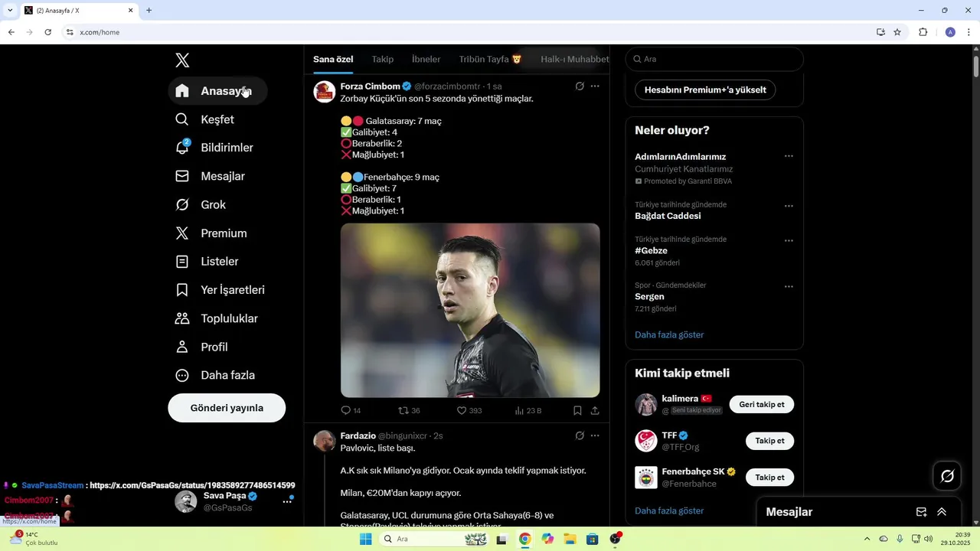Open Keşfet search page

[x=205, y=119]
